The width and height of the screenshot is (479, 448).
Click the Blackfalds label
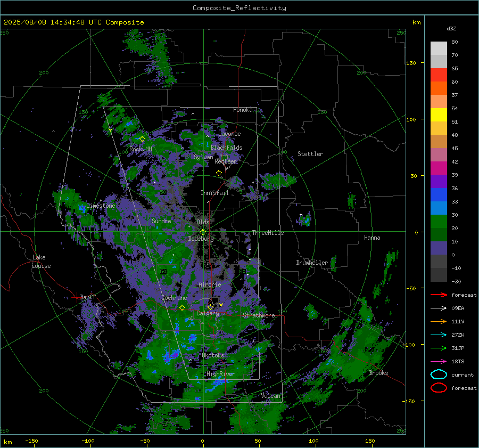[226, 148]
